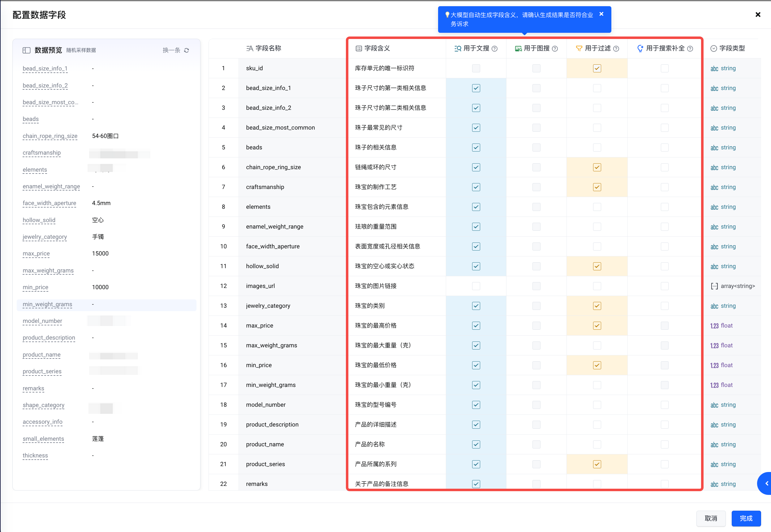This screenshot has width=771, height=532.
Task: Click help icon beside 用于文搜 header
Action: (x=495, y=49)
